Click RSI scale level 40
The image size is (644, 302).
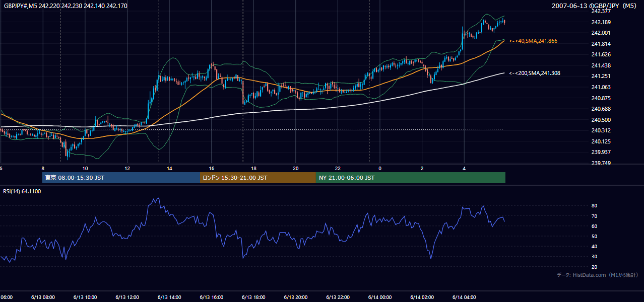click(594, 246)
